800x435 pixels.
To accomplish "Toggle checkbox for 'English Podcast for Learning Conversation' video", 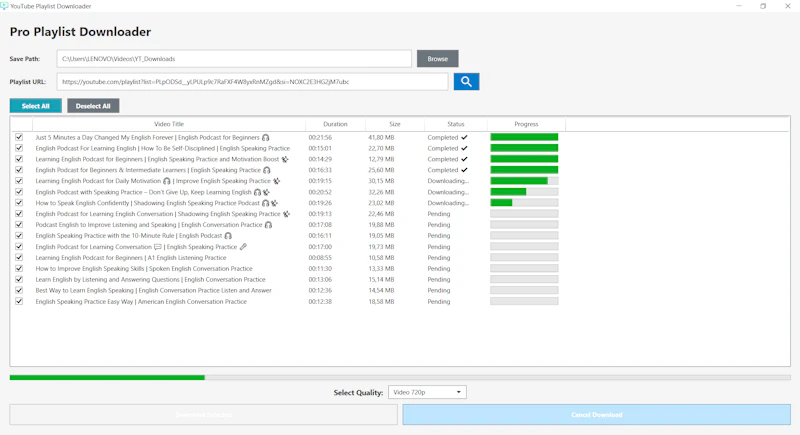I will [19, 246].
